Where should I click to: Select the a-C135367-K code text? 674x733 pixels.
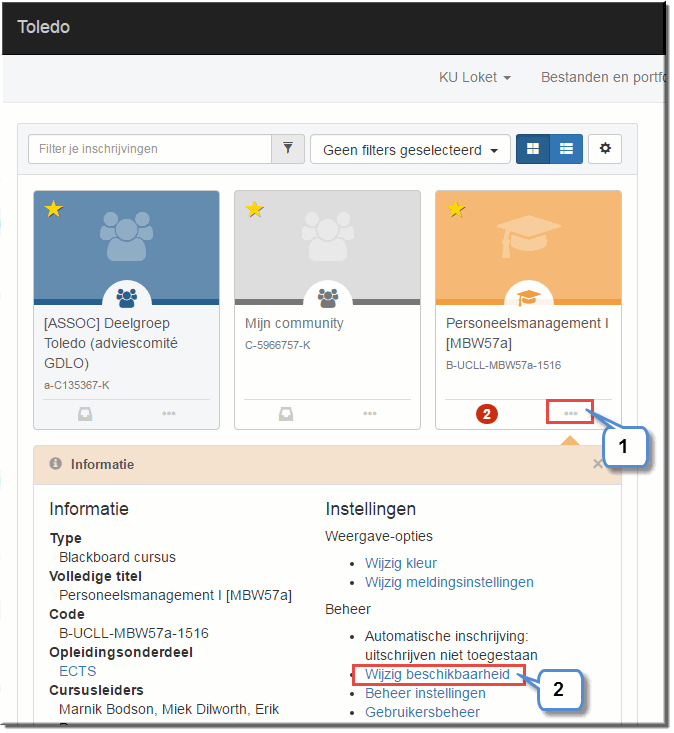[x=77, y=386]
